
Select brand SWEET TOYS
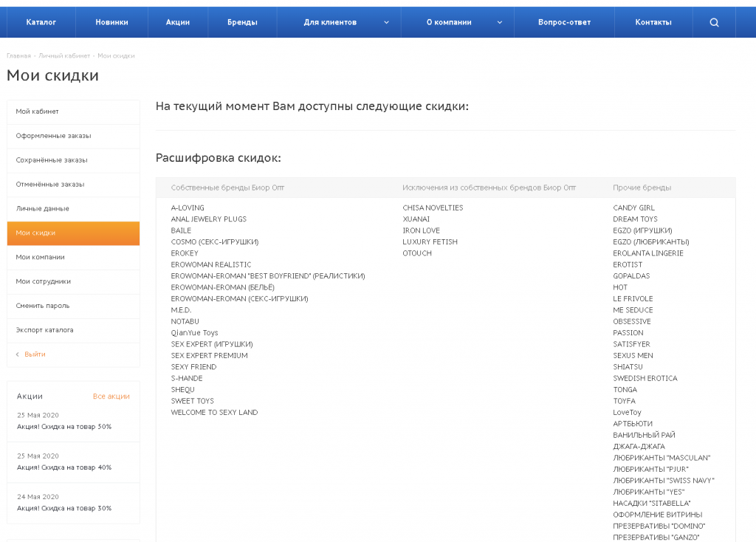[193, 401]
